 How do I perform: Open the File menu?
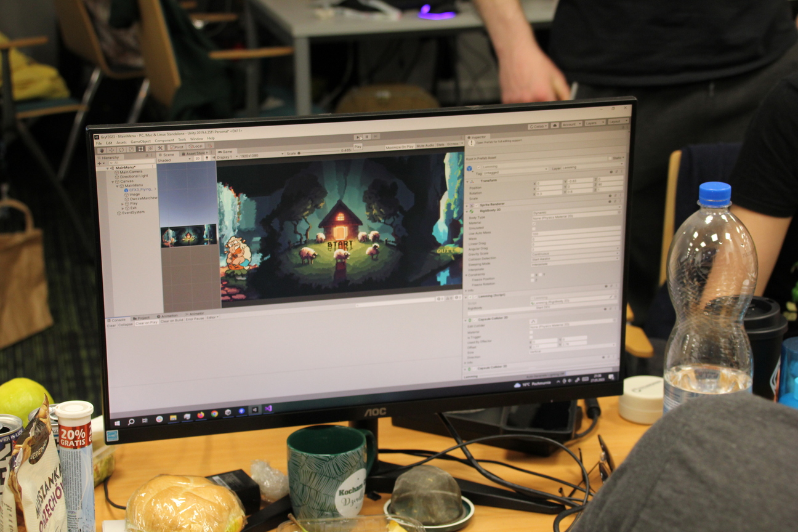coord(99,143)
